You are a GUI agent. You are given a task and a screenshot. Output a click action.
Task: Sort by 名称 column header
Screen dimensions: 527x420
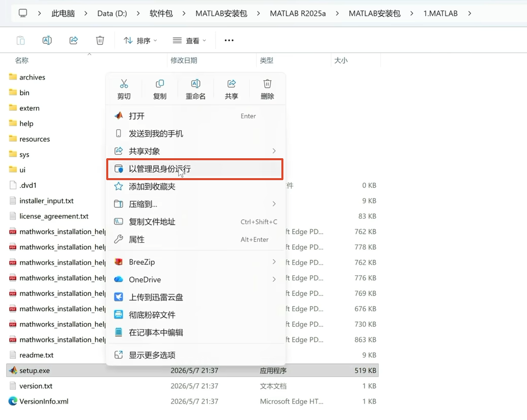(x=22, y=60)
